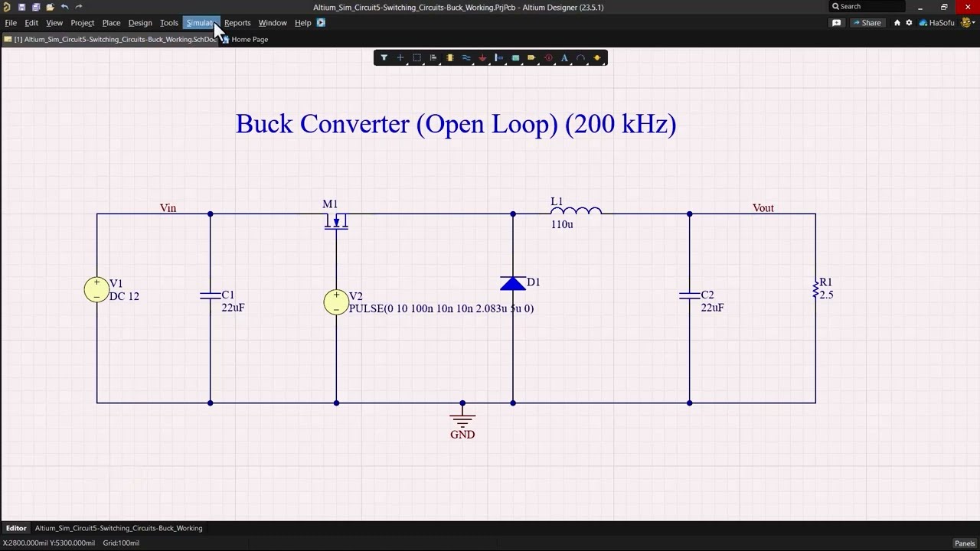Open the Tools menu
The height and width of the screenshot is (551, 980).
pyautogui.click(x=169, y=23)
